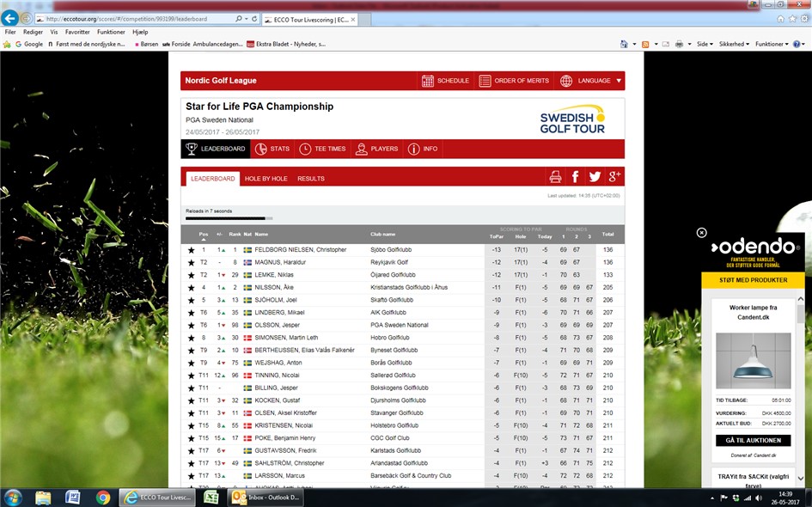Expand the address bar search dropdown arrow
The image size is (812, 507).
click(x=246, y=19)
